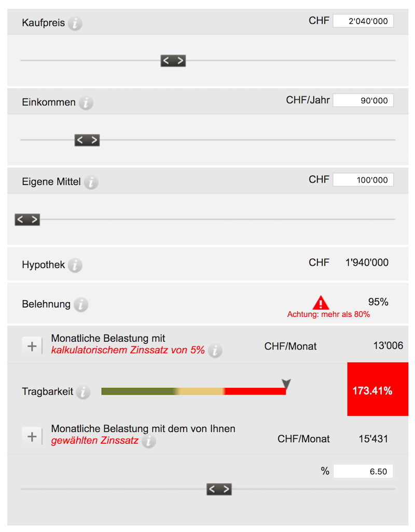Click info icon beside kalkulatorischem Zinssatz
Viewport: 415px width, 532px height.
(215, 351)
